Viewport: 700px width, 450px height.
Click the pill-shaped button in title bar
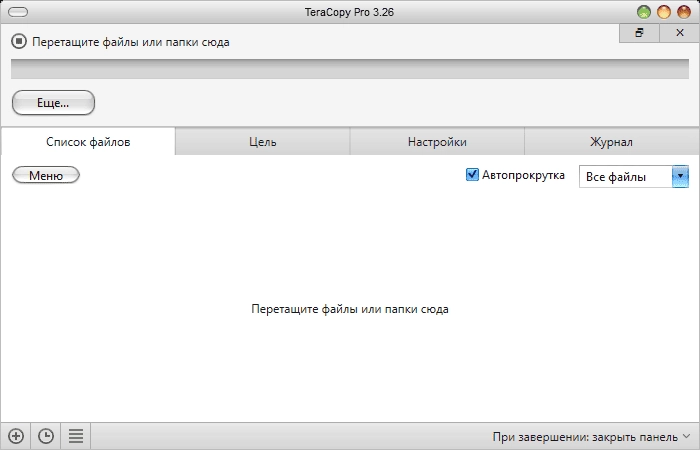[18, 12]
